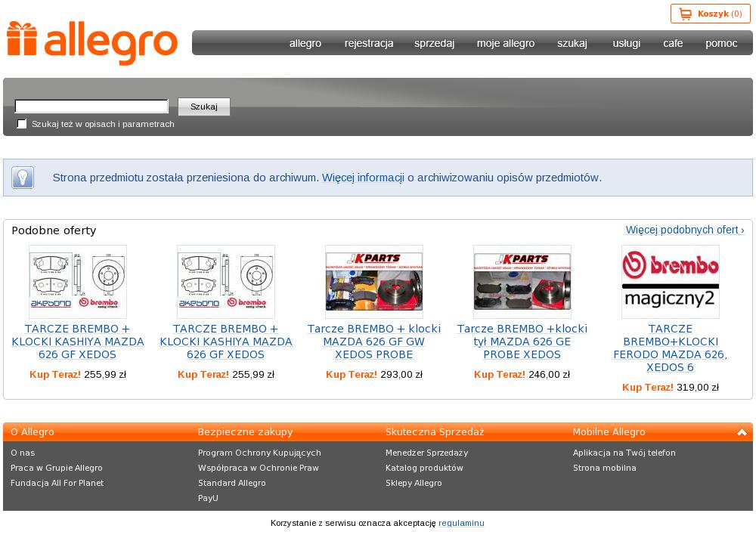Open the brembo magiczny2 thumbnail

coord(670,282)
